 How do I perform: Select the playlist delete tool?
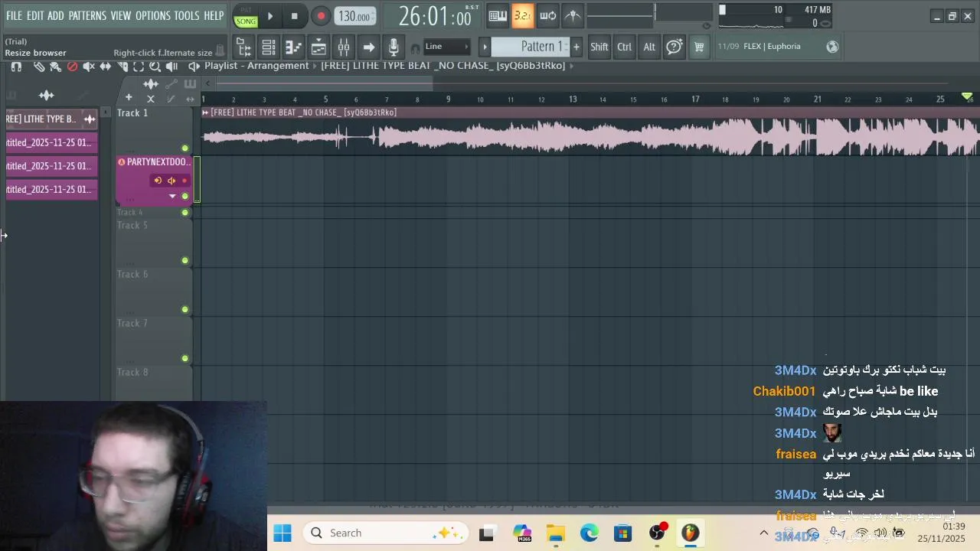click(x=72, y=67)
